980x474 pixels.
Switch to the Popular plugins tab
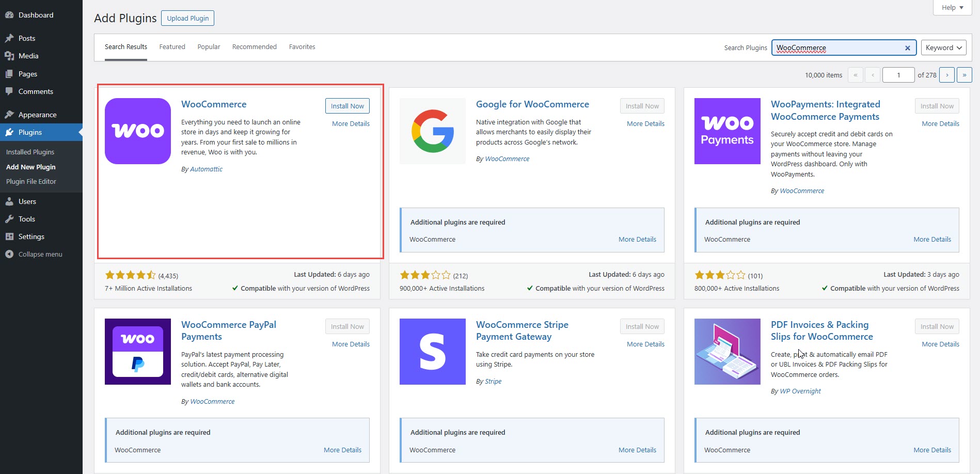pos(209,47)
